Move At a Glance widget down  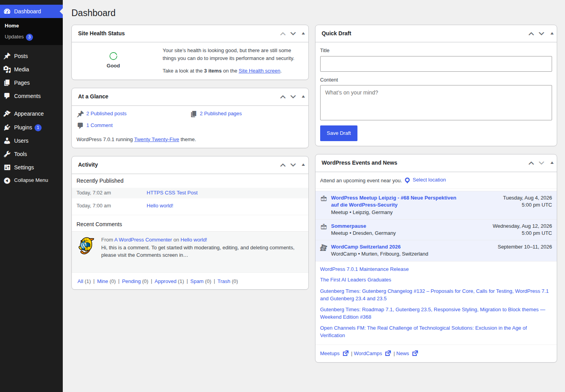coord(293,97)
